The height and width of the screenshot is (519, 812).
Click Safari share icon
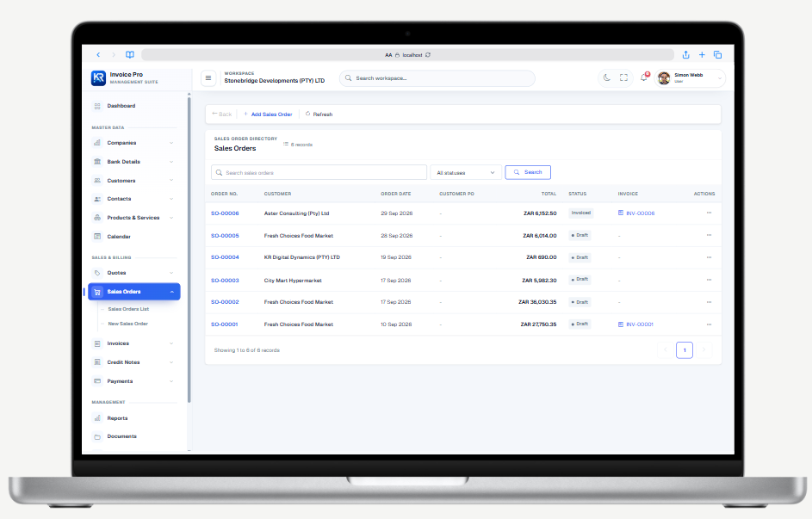[x=685, y=54]
